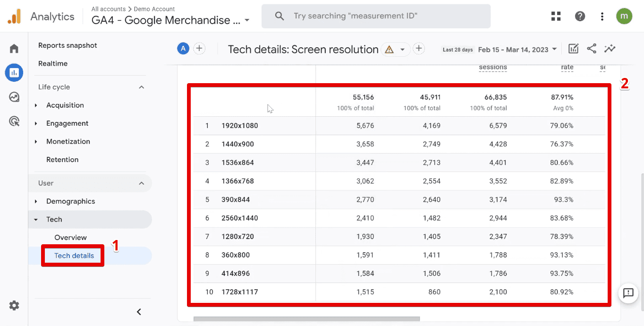Toggle the comparison A chip

[183, 48]
